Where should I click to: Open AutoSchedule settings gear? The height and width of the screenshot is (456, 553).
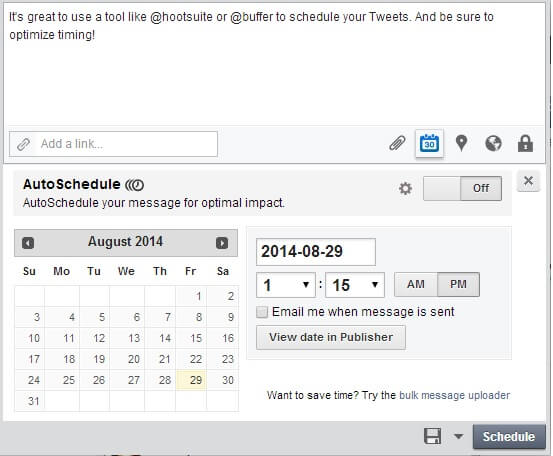(x=405, y=188)
